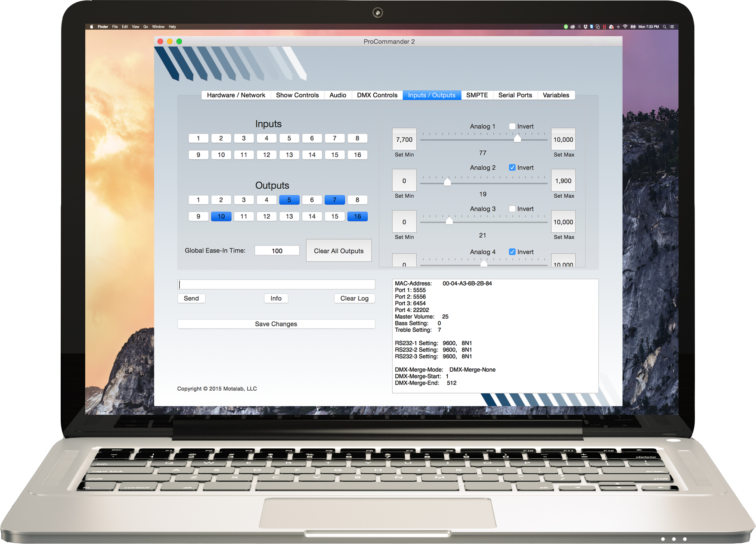Click Analog 1 Set Max box showing 10,000
The width and height of the screenshot is (756, 544).
(563, 140)
